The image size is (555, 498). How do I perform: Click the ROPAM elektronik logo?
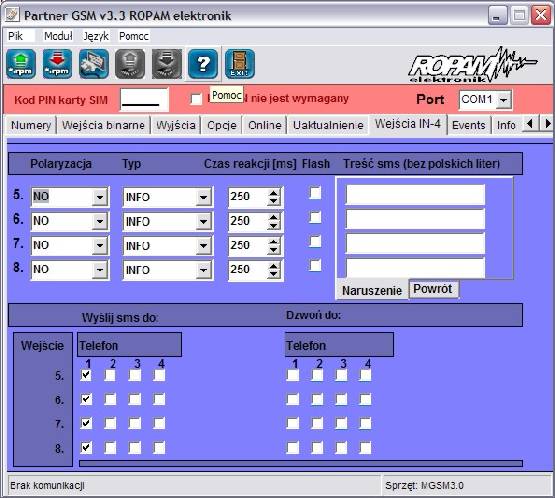pyautogui.click(x=473, y=65)
